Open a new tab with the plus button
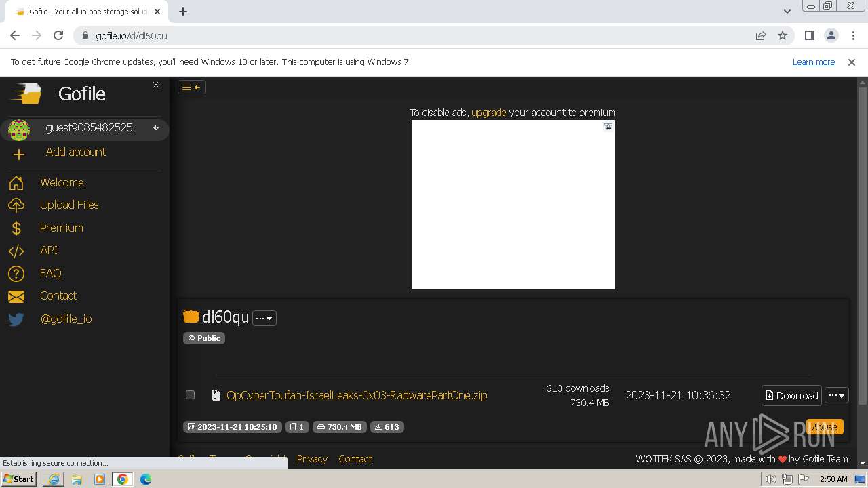The width and height of the screenshot is (868, 488). (x=183, y=11)
